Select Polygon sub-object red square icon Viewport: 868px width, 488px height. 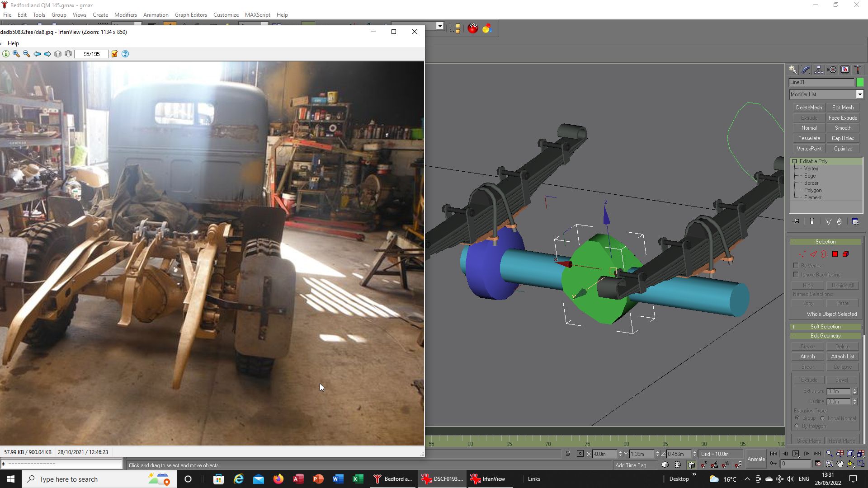[x=835, y=254]
